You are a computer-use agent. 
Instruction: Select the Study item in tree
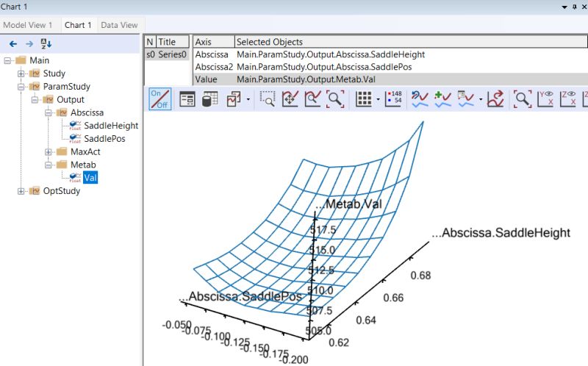pos(54,73)
